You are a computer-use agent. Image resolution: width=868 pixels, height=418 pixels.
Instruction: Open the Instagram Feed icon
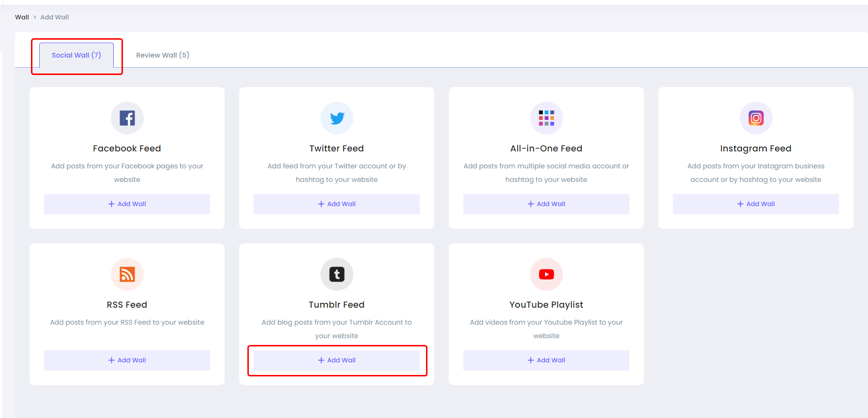[756, 118]
